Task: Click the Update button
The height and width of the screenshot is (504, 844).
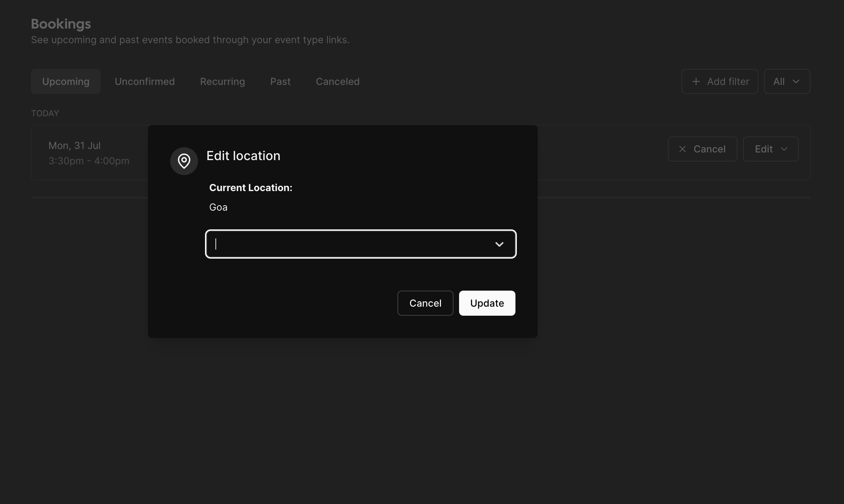Action: pos(487,303)
